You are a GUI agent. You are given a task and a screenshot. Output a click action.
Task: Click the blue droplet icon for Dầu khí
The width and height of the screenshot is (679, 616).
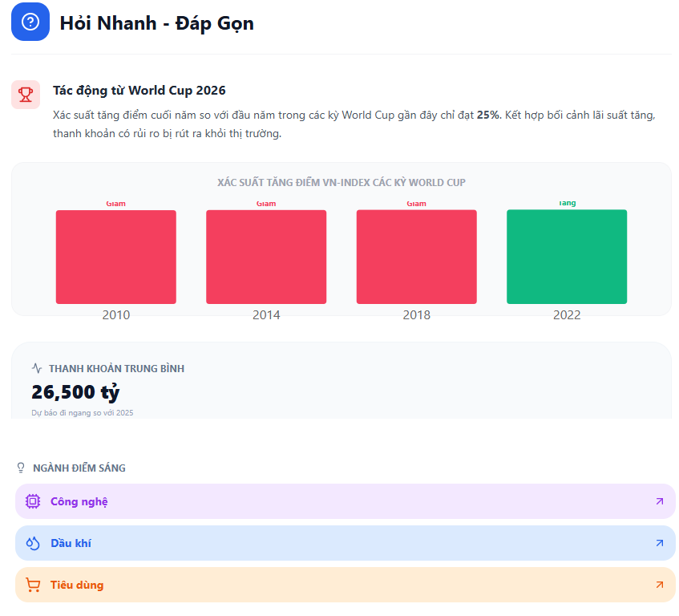(x=33, y=543)
